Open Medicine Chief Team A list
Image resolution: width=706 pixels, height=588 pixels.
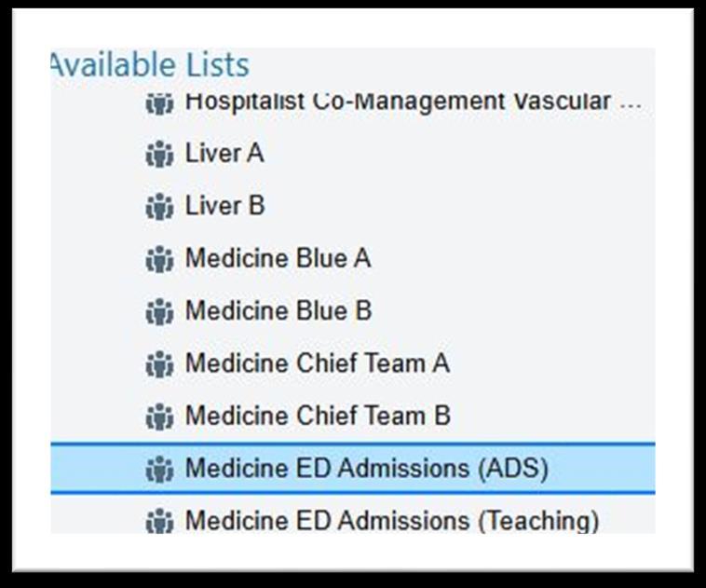click(317, 363)
